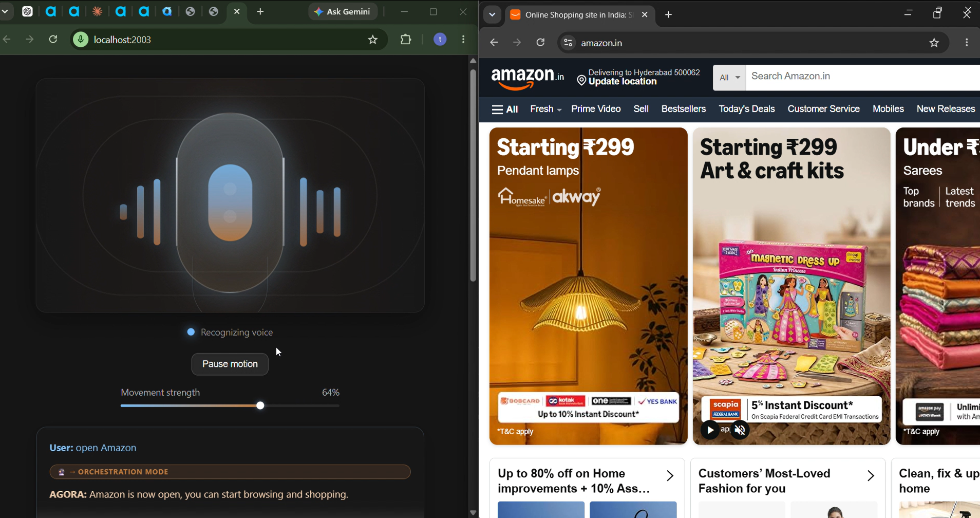Viewport: 980px width, 518px height.
Task: Expand the Home improvements card arrow
Action: [x=670, y=476]
